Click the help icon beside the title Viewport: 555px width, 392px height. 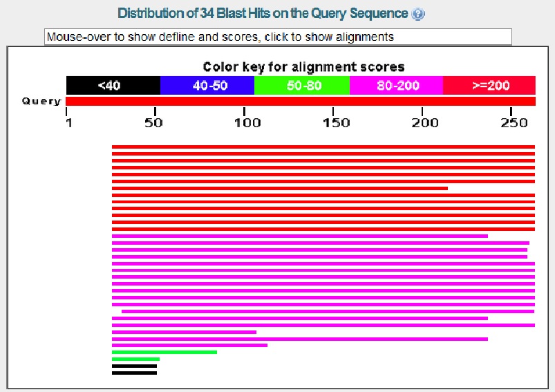(x=417, y=14)
